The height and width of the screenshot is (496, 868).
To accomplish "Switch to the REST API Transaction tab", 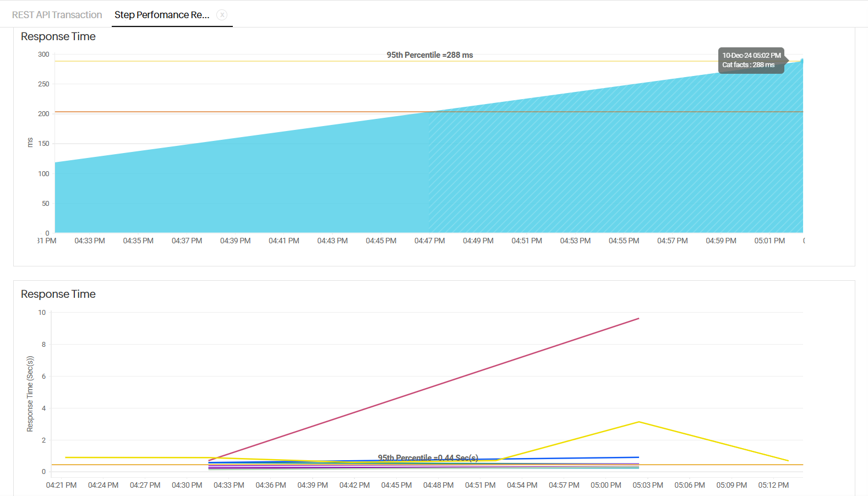I will (57, 15).
